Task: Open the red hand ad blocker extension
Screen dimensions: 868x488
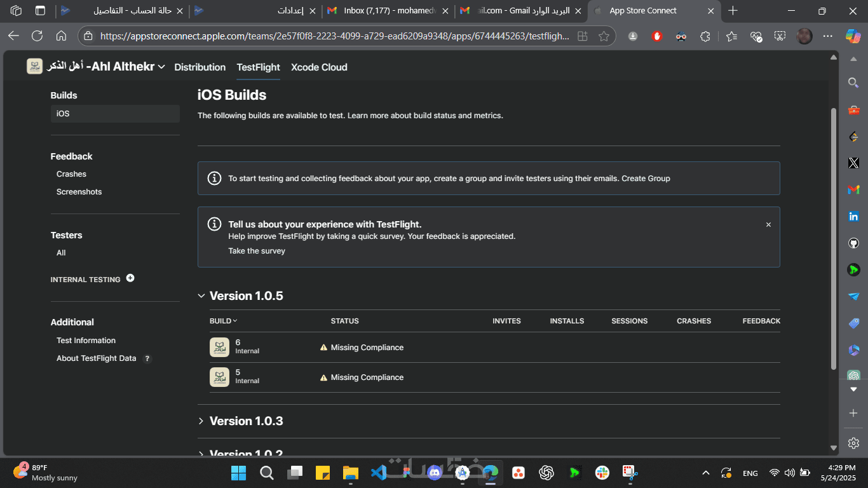Action: click(x=657, y=36)
